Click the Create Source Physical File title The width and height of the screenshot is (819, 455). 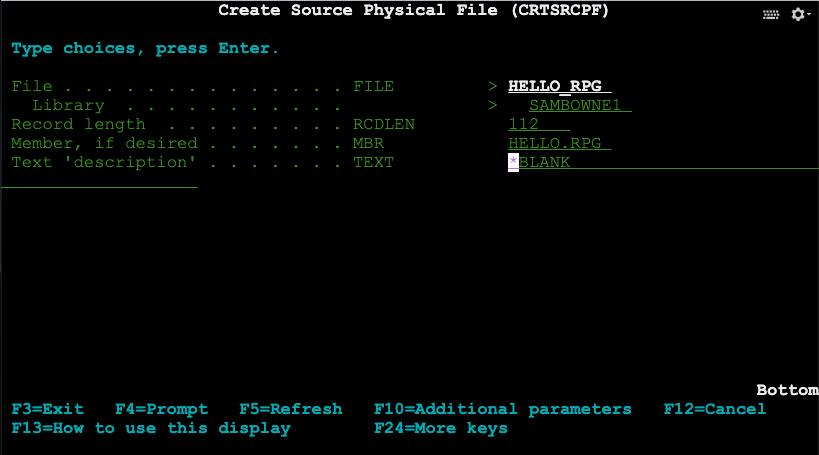pos(413,10)
